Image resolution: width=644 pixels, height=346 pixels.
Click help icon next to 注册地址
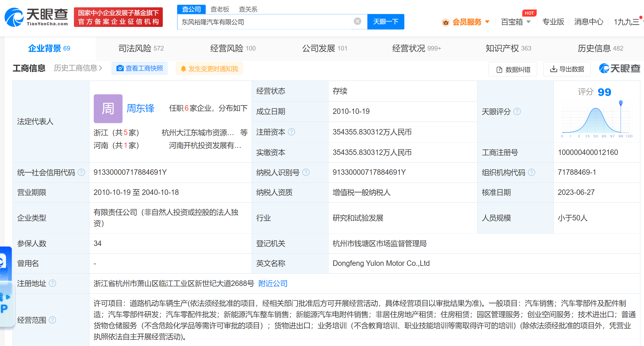click(x=52, y=283)
